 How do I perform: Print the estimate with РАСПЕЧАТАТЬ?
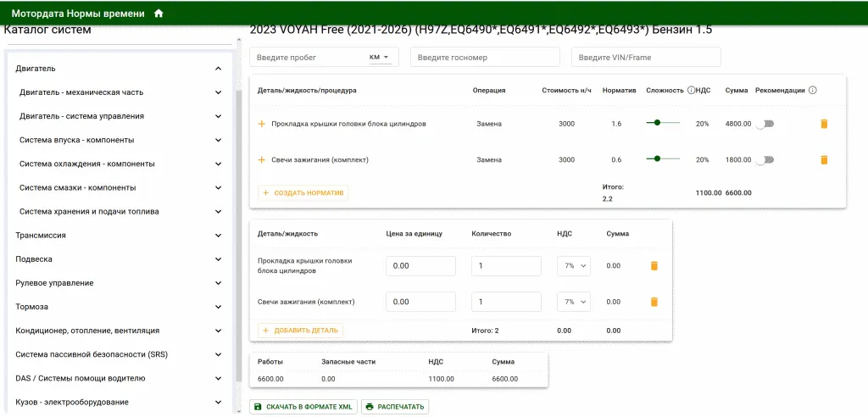coord(395,407)
